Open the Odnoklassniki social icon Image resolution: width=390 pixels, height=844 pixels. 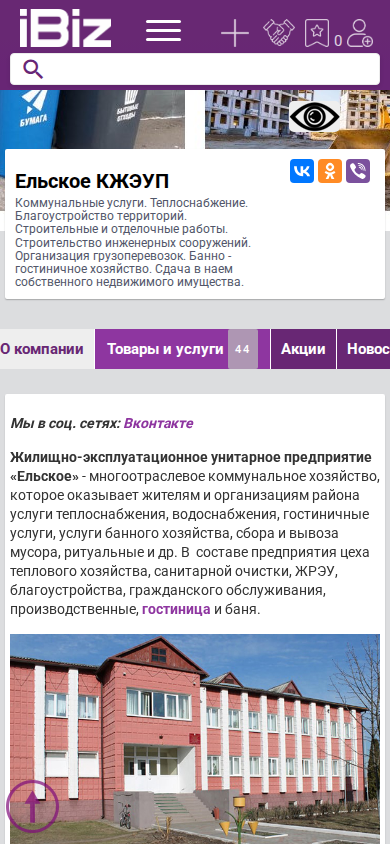pyautogui.click(x=330, y=171)
